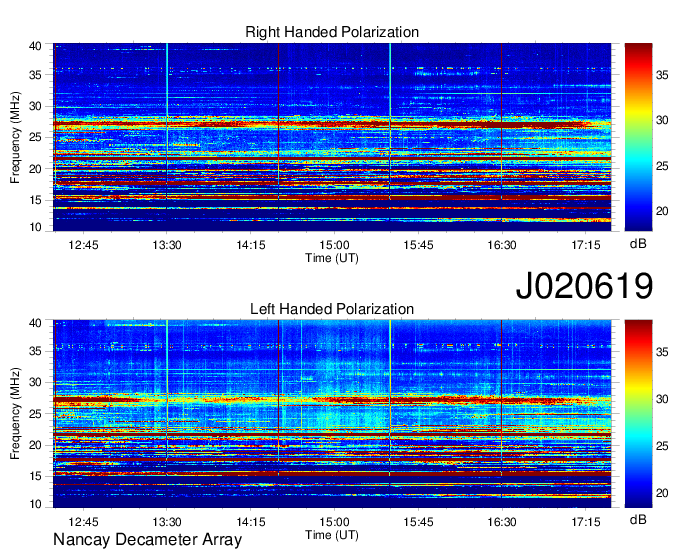Click the 35 MHz tick label of Left Handed plot
This screenshot has width=680, height=552.
point(36,352)
